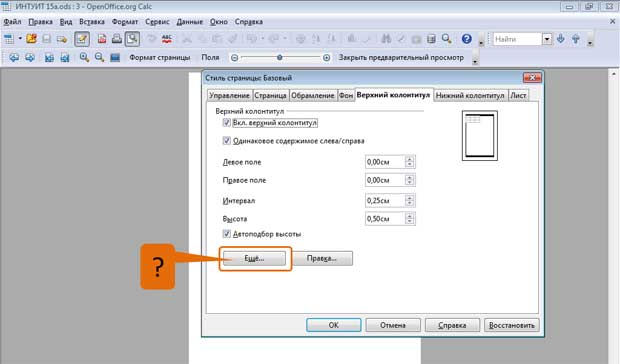Click the New spreadsheet icon
620x364 pixels.
tap(9, 39)
